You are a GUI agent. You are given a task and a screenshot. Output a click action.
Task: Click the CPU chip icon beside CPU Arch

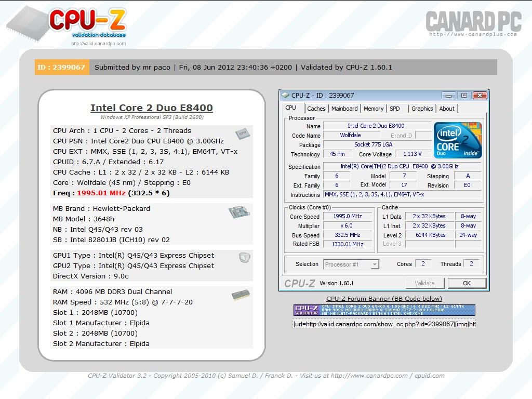243,134
